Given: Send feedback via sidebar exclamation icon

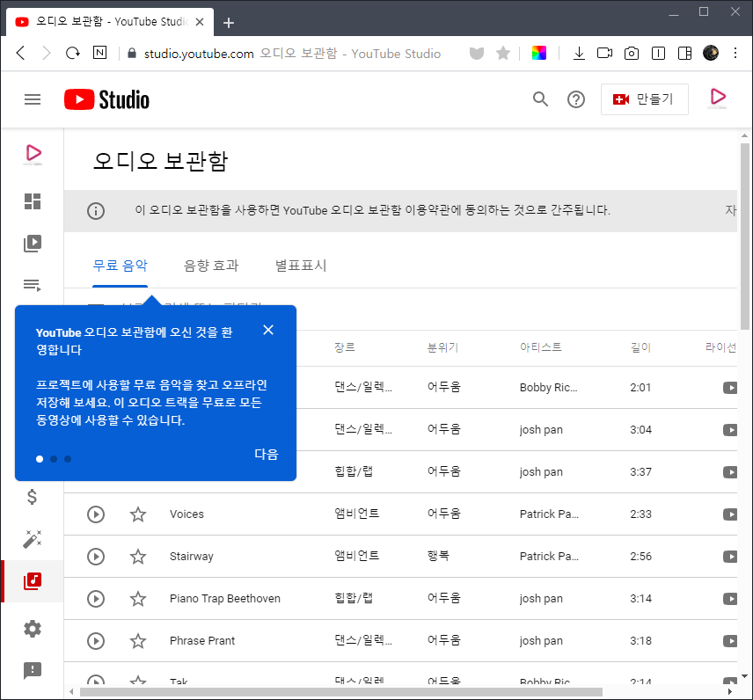Looking at the screenshot, I should [x=33, y=670].
